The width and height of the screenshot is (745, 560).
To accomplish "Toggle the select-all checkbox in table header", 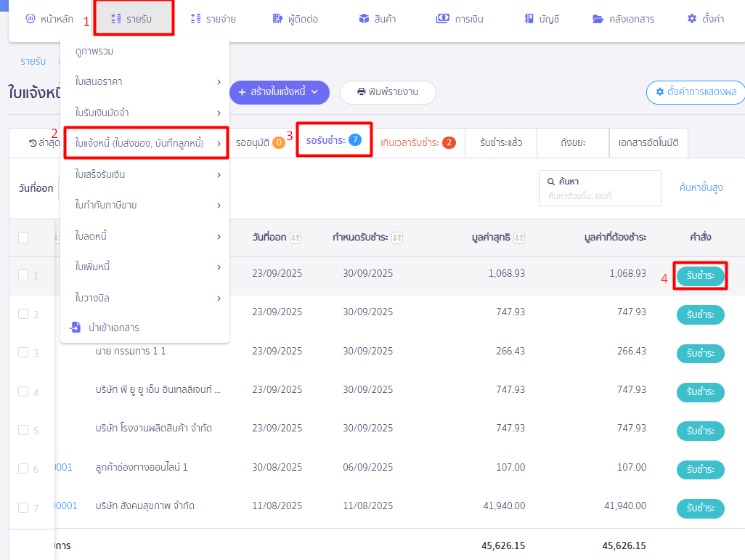I will pyautogui.click(x=23, y=238).
